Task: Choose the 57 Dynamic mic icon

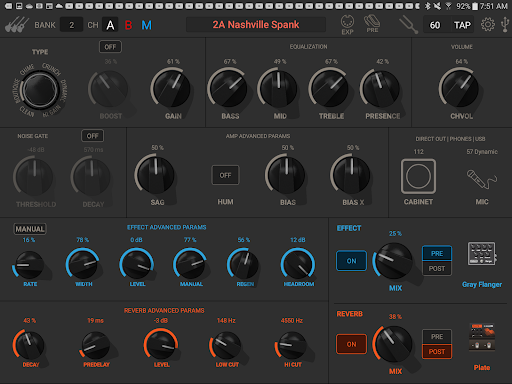Action: 482,179
